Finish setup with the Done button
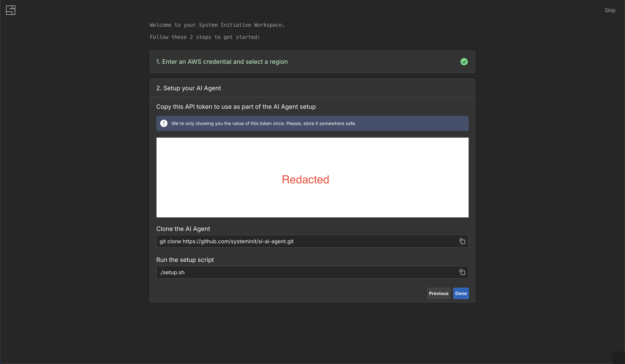 (461, 293)
